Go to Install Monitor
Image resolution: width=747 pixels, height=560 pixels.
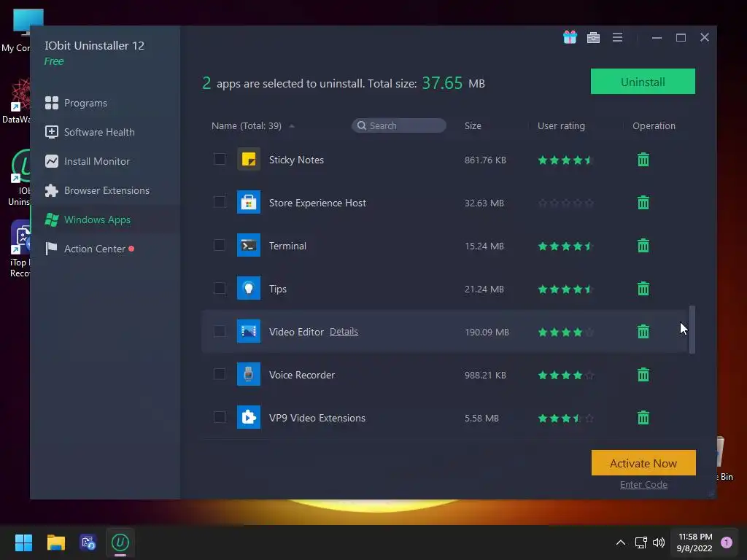(105, 161)
